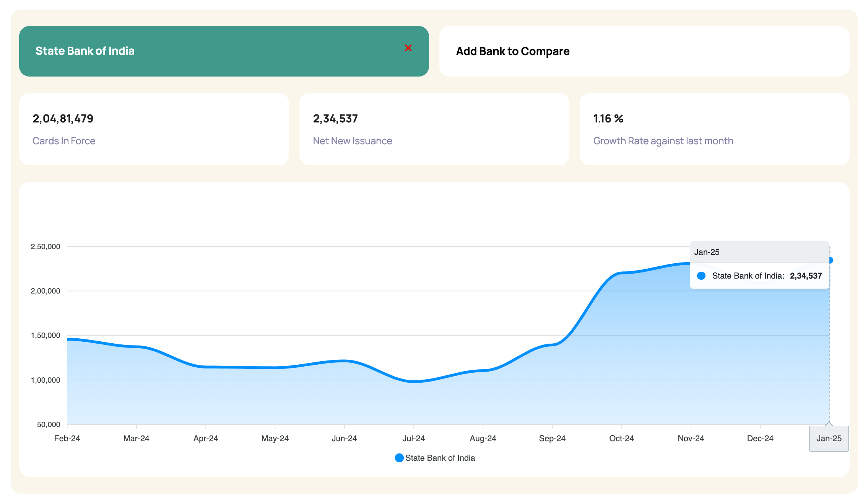Click the Jul-24 x-axis label
Viewport: 868px width, 499px height.
(x=413, y=439)
